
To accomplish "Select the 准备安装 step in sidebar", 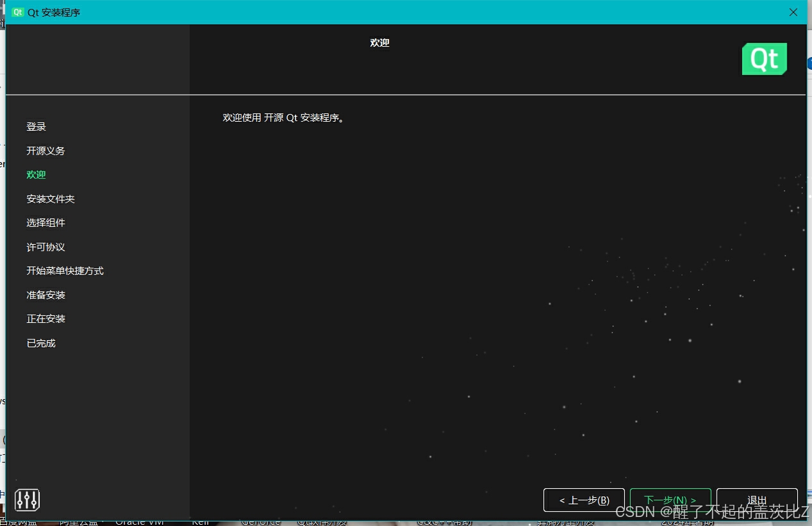I will pyautogui.click(x=46, y=295).
